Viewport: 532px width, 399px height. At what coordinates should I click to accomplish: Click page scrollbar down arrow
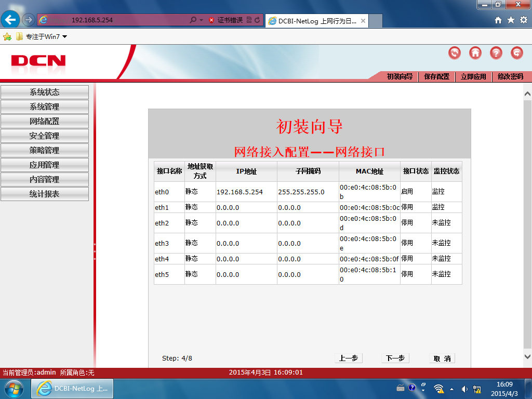[527, 356]
